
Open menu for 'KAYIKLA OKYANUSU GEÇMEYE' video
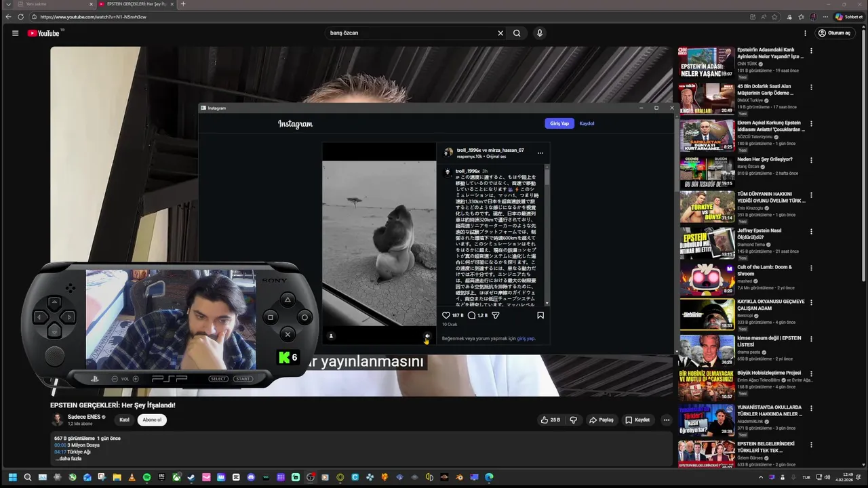811,302
